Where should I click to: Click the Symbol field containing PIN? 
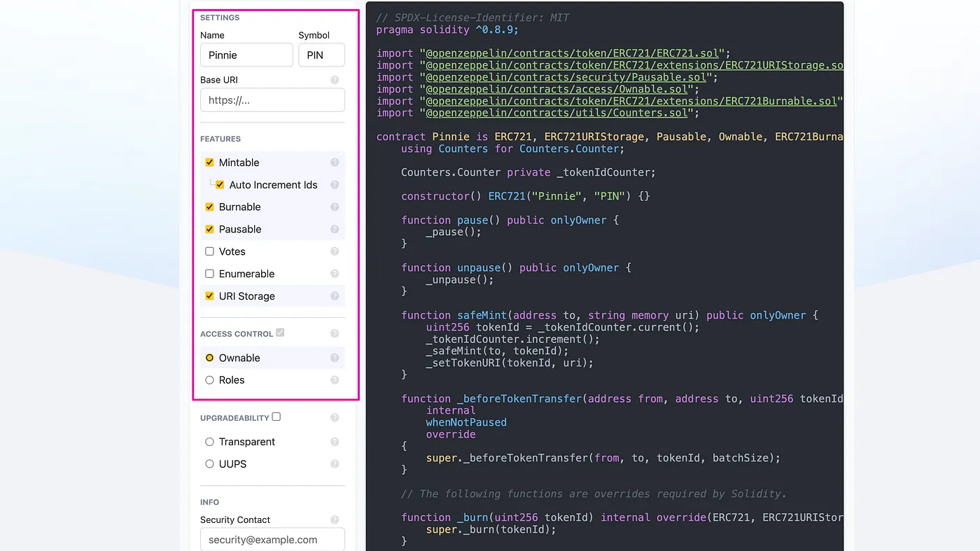[321, 55]
